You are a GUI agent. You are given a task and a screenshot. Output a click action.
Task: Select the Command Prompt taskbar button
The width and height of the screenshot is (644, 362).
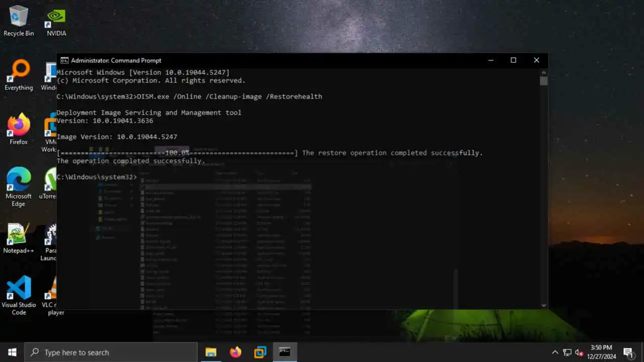tap(285, 352)
